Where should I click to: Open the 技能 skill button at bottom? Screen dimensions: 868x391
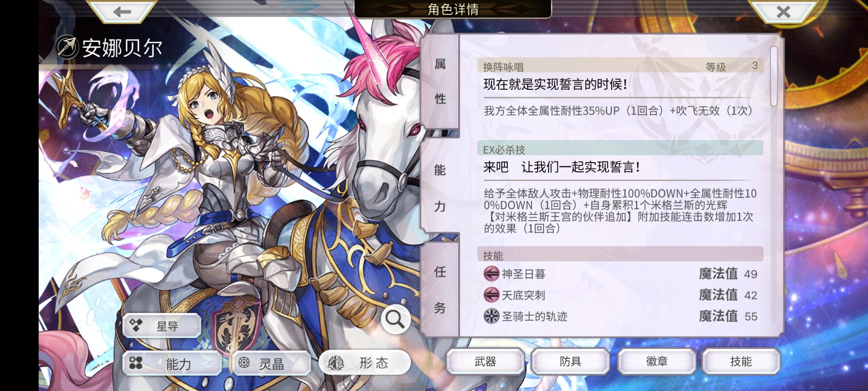pos(741,361)
